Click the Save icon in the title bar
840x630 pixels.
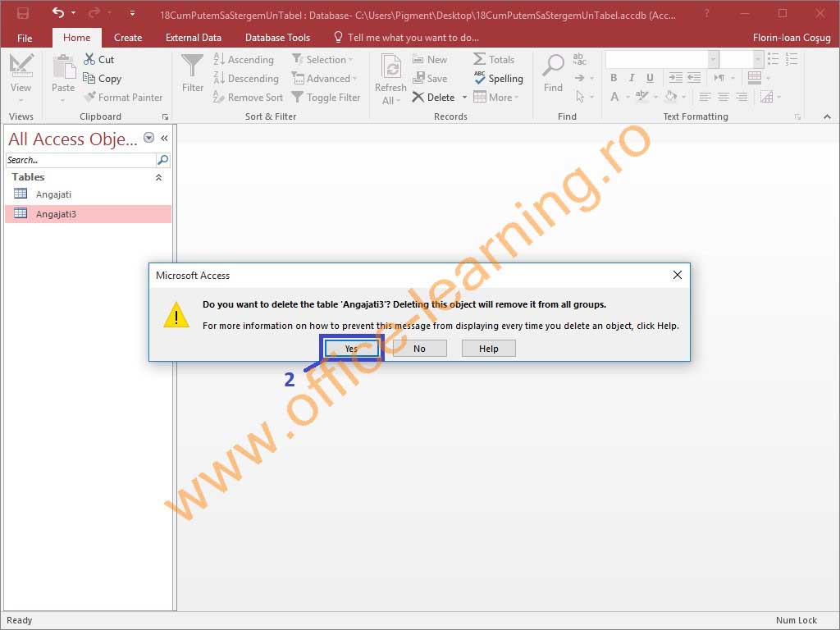[x=22, y=13]
